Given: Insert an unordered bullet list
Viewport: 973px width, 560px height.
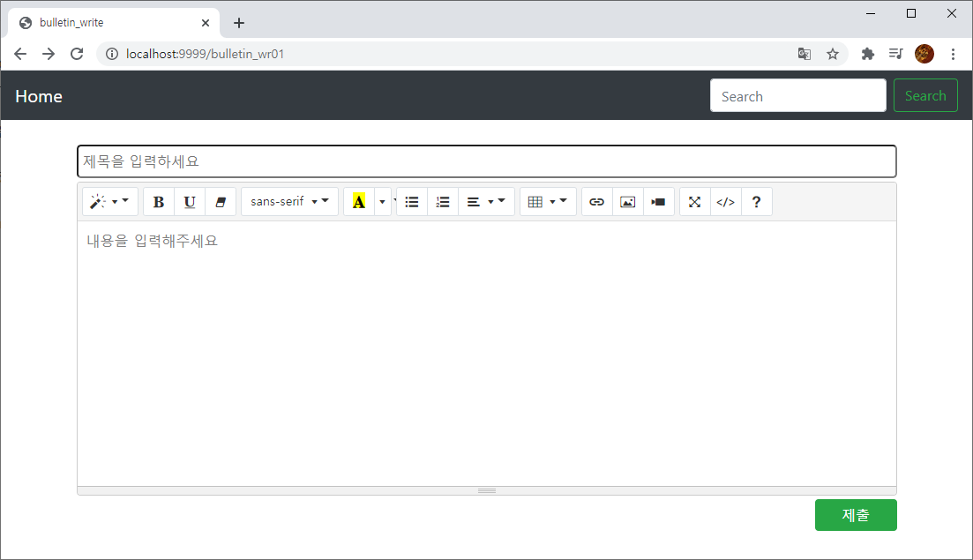Looking at the screenshot, I should coord(412,202).
